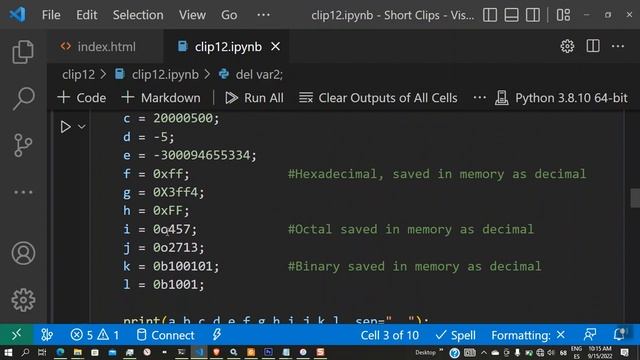The width and height of the screenshot is (640, 360).
Task: Open the View menu
Action: (192, 15)
